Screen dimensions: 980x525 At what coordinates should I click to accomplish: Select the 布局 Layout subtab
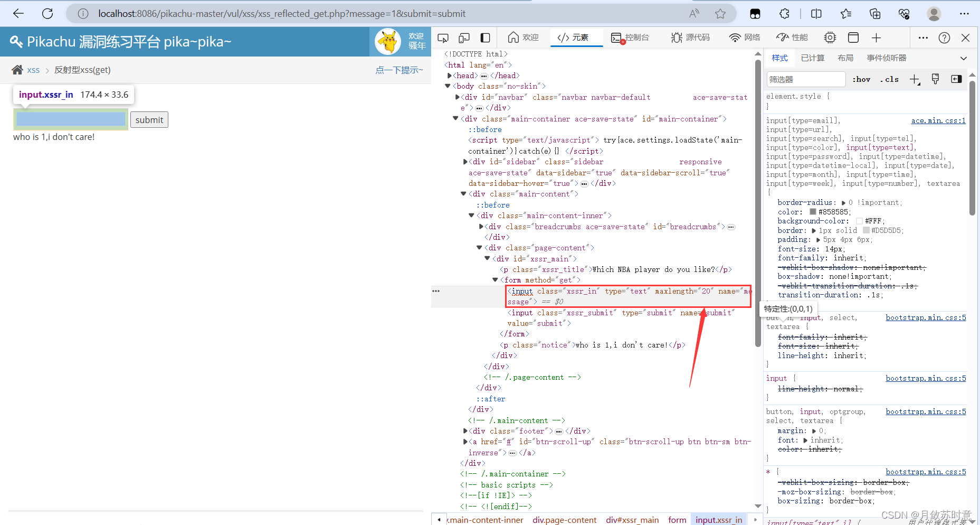[x=845, y=58]
